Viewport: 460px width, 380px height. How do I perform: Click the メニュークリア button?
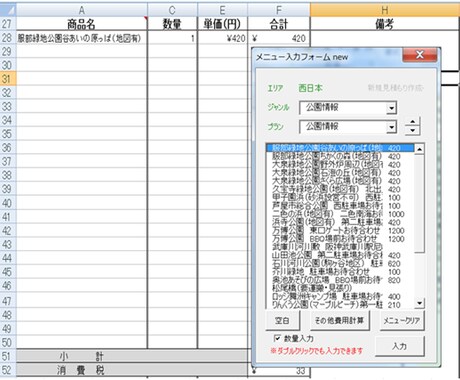tap(402, 321)
